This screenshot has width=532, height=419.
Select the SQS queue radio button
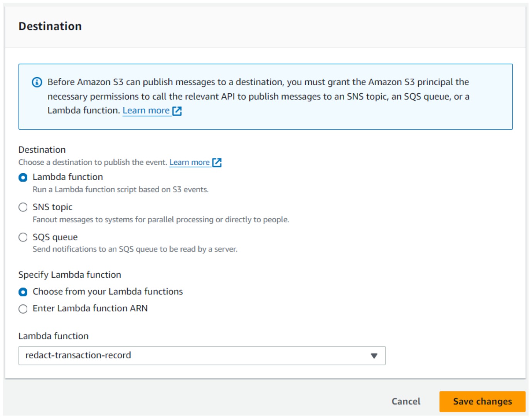23,237
